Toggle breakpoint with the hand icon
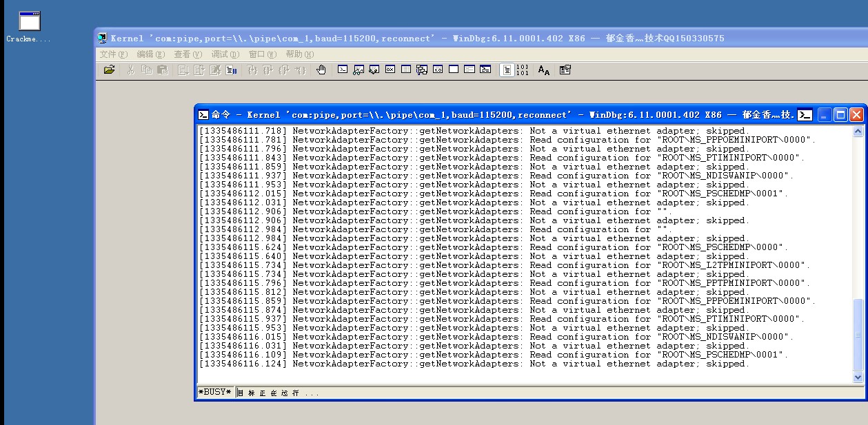 tap(321, 70)
